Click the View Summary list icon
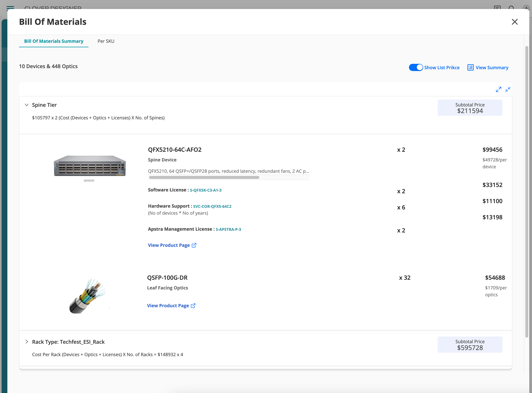 (x=470, y=68)
